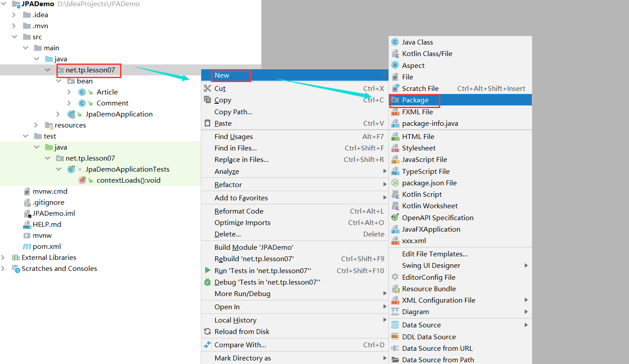This screenshot has width=629, height=364.
Task: Click the EditorConfig File gear icon
Action: (x=395, y=277)
